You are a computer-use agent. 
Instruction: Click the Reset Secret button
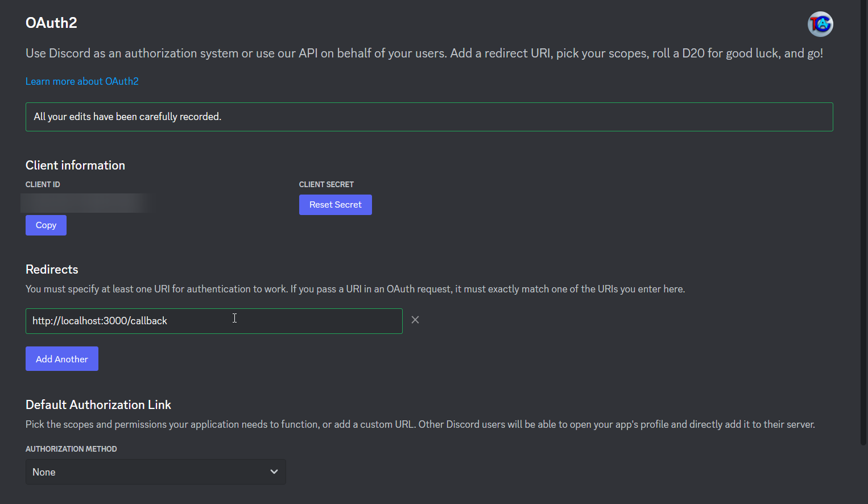tap(336, 205)
